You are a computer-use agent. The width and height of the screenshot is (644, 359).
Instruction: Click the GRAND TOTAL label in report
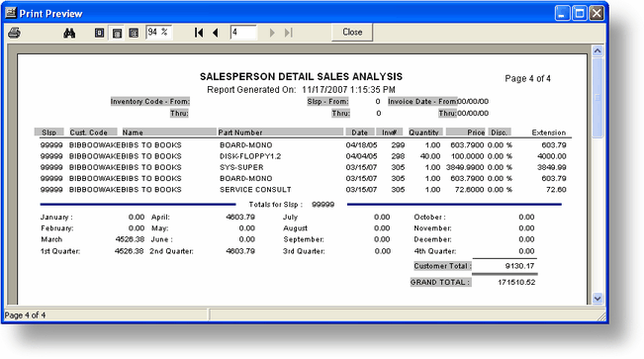click(x=440, y=282)
